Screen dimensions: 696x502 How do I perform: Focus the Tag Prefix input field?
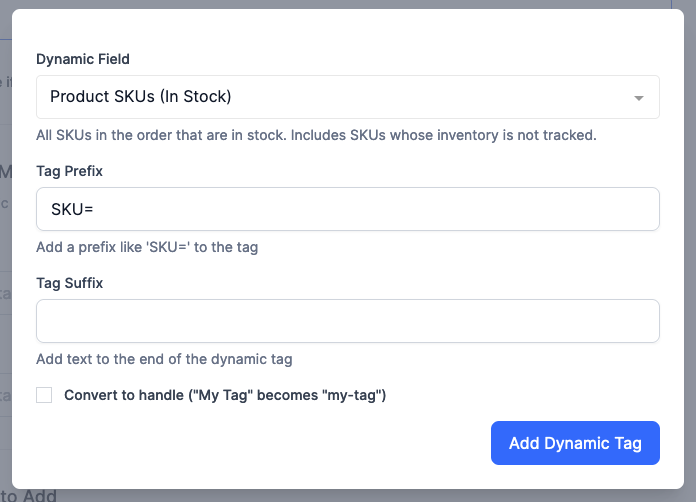coord(348,209)
